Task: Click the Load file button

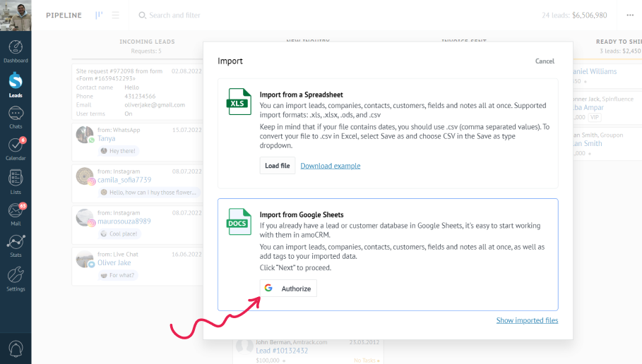Action: (x=277, y=166)
